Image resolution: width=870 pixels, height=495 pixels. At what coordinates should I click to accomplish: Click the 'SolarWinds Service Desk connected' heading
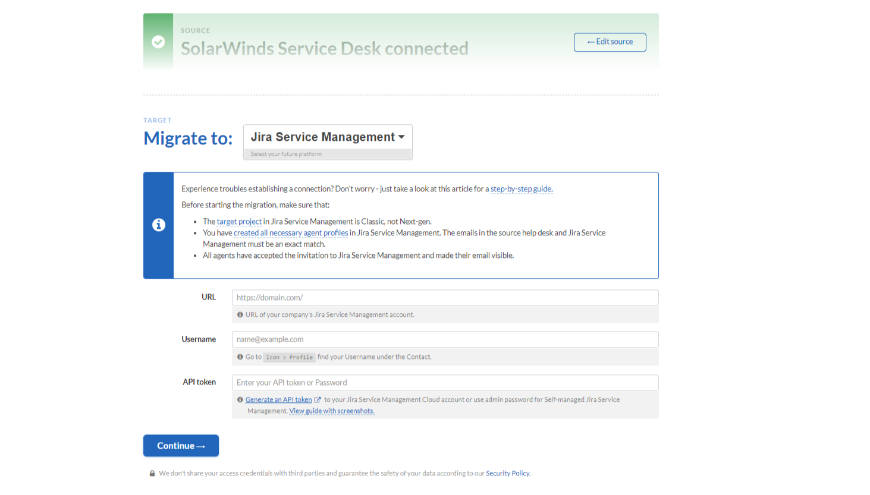coord(325,48)
